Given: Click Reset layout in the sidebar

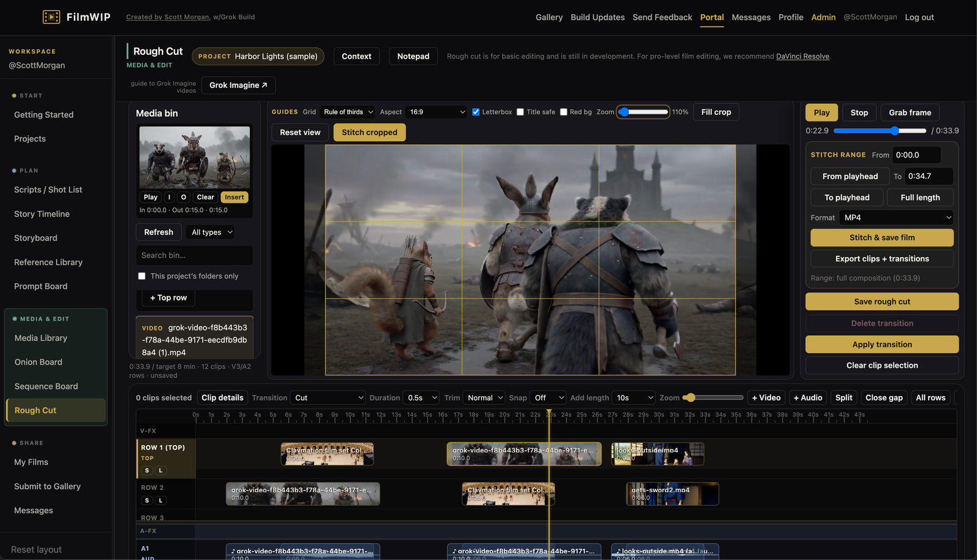Looking at the screenshot, I should click(36, 550).
